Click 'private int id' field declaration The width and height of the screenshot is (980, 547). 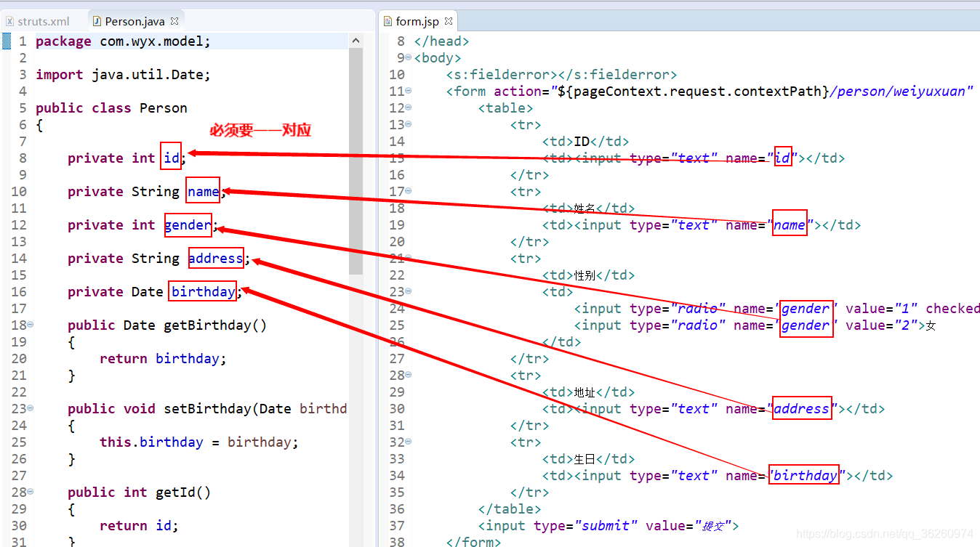[127, 158]
